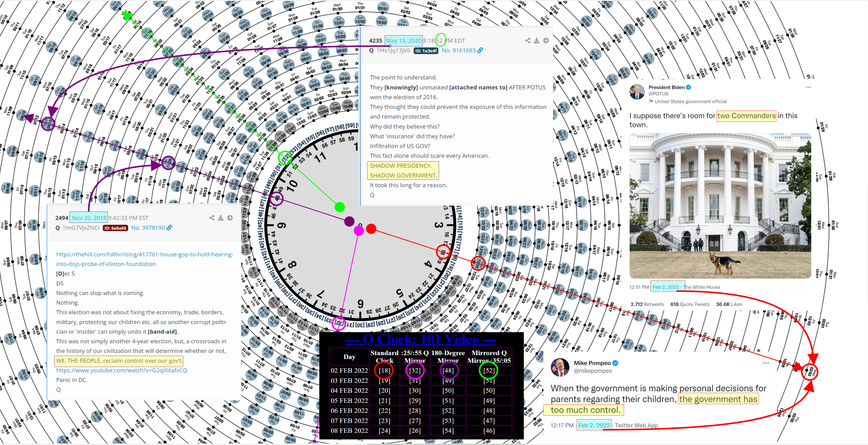View the 618 Quote Tweets count
The width and height of the screenshot is (868, 445).
pyautogui.click(x=690, y=305)
